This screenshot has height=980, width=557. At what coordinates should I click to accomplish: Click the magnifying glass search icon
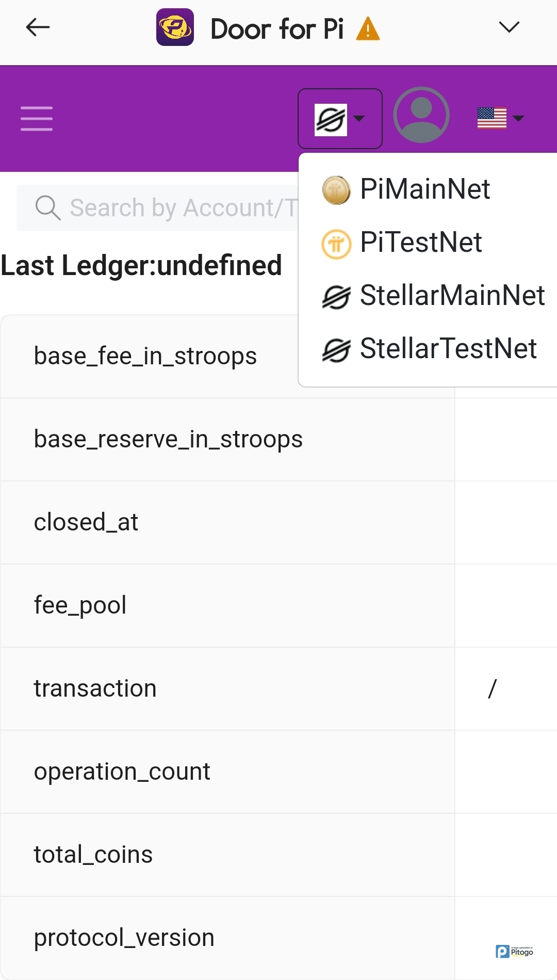[47, 208]
